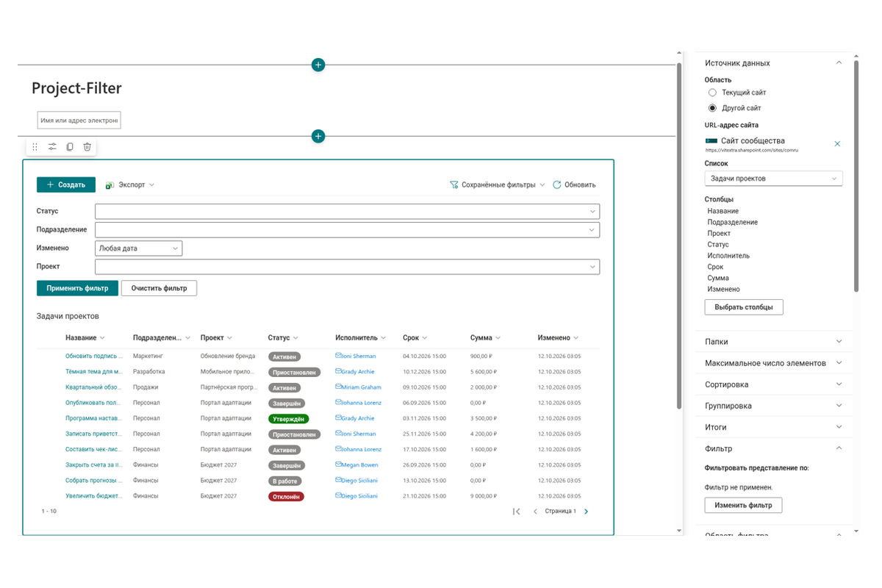
Task: Go to the previous page of results
Action: coord(535,512)
